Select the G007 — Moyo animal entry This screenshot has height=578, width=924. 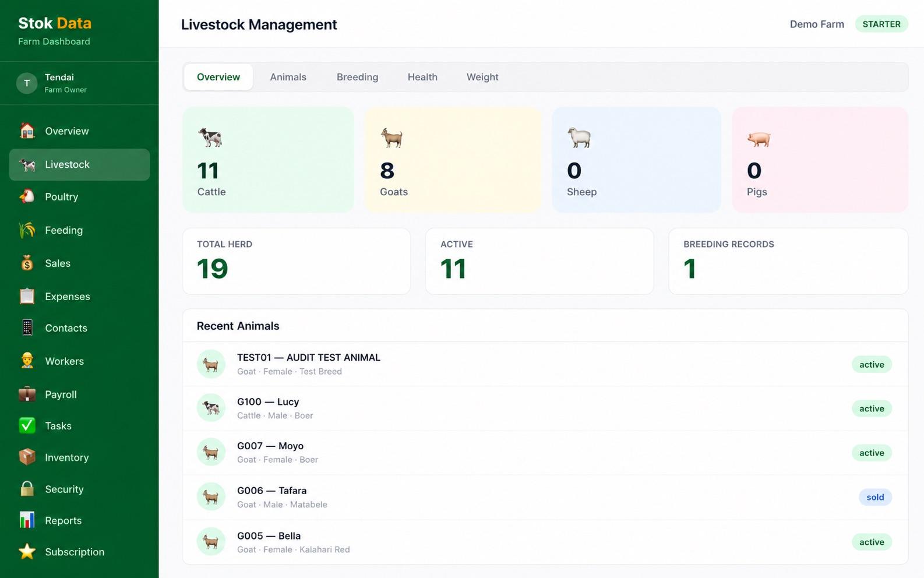[545, 453]
